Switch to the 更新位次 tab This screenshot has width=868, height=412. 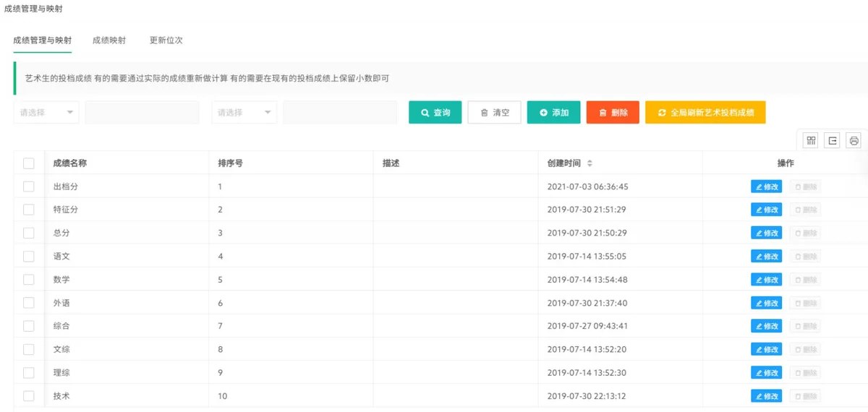tap(166, 40)
